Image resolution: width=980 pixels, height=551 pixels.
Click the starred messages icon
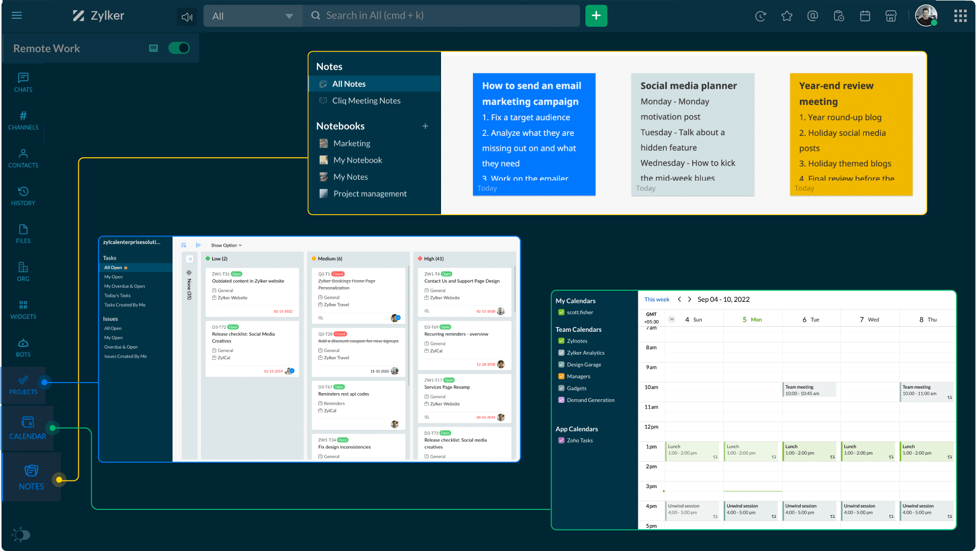click(787, 16)
